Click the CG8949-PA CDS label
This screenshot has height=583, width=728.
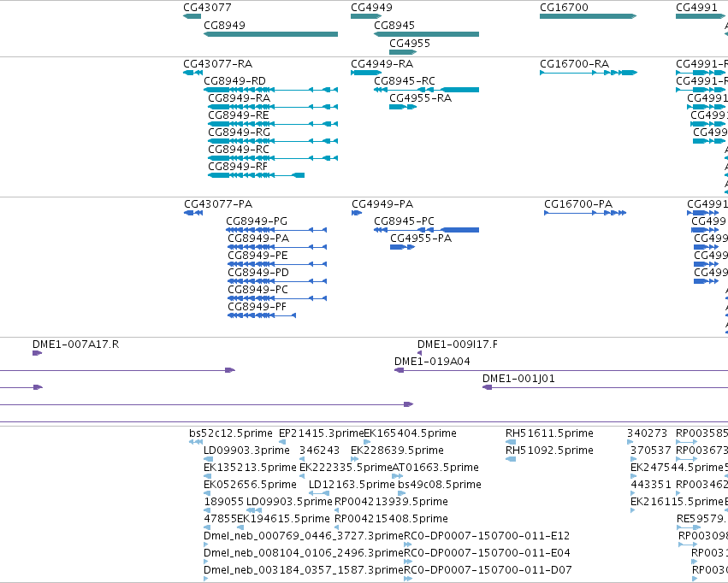[x=258, y=238]
